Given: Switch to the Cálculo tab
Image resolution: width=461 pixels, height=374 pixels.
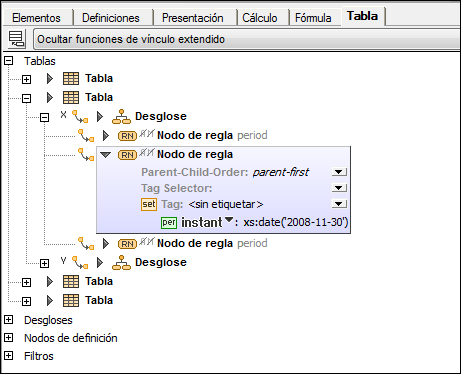Looking at the screenshot, I should [x=260, y=18].
